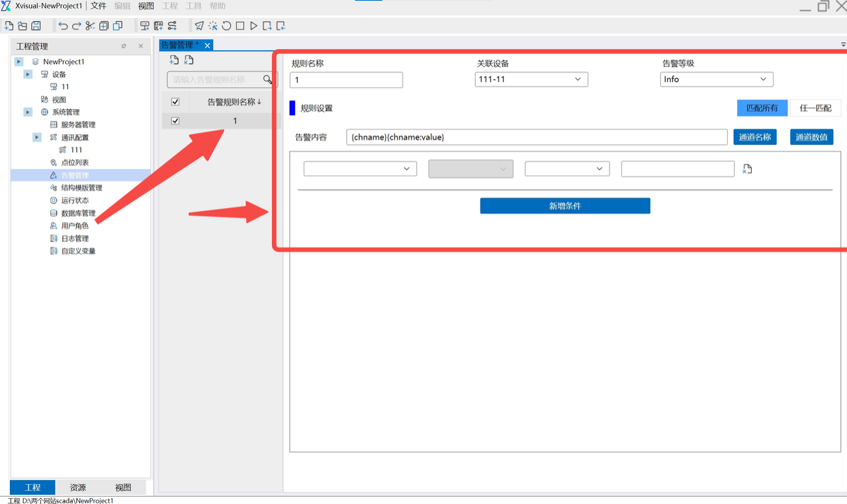The image size is (847, 504).
Task: Click the device monitor icon in the main toolbar
Action: click(144, 26)
